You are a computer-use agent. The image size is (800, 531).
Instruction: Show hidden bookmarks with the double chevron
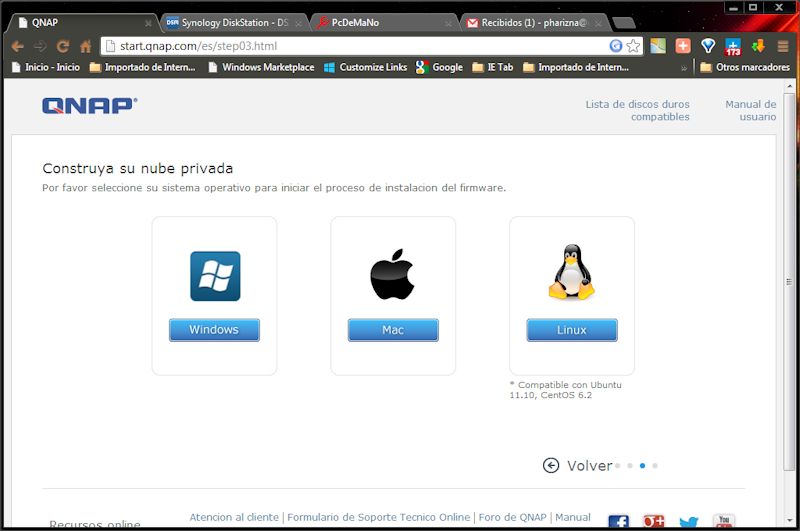[684, 68]
